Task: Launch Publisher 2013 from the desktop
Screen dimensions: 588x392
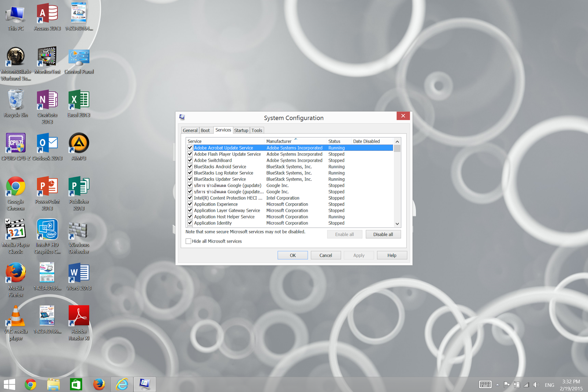Action: [79, 194]
